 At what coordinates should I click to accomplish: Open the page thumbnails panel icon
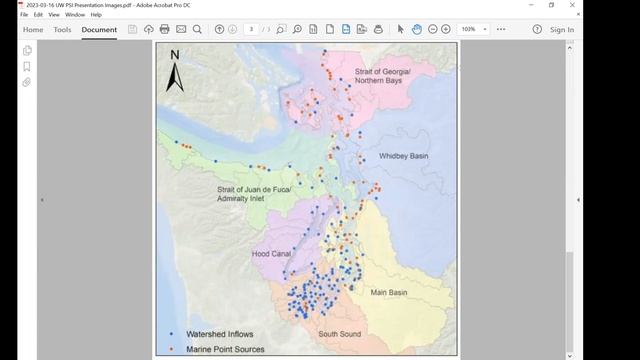point(27,51)
